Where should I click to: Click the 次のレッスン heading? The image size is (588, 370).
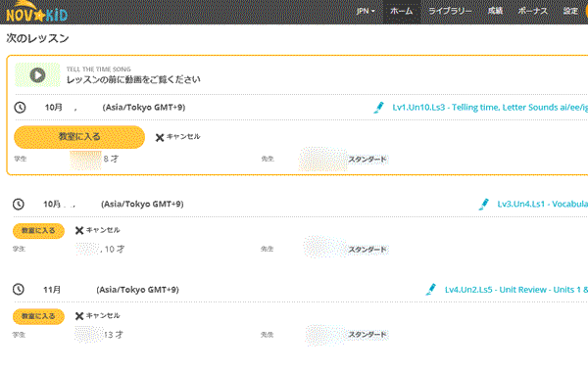click(x=37, y=38)
